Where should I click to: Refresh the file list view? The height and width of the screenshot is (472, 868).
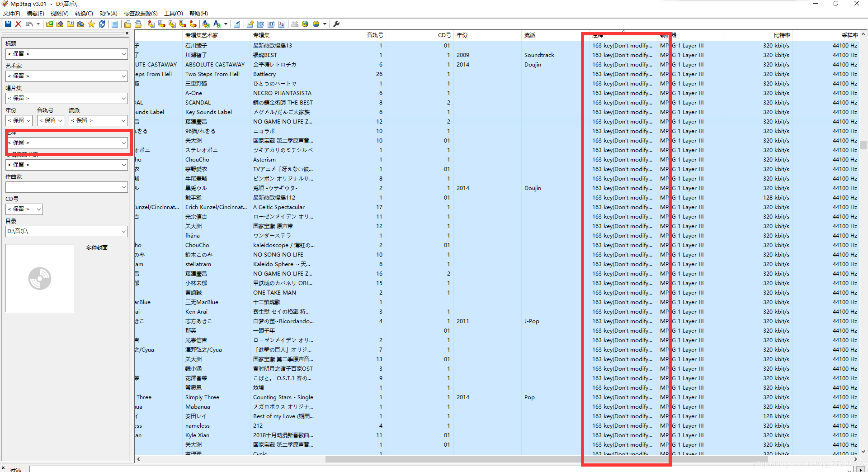coord(102,24)
